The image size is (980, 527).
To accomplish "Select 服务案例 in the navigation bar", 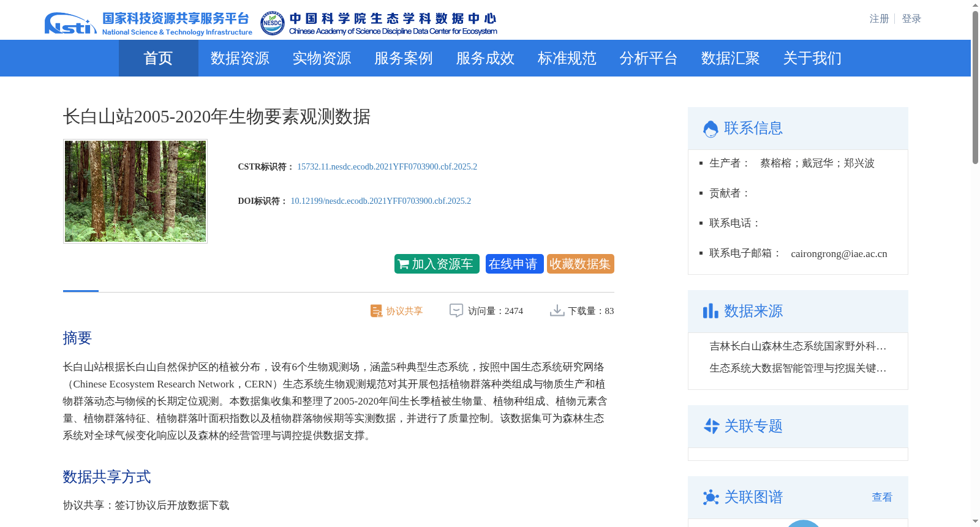I will (x=404, y=58).
